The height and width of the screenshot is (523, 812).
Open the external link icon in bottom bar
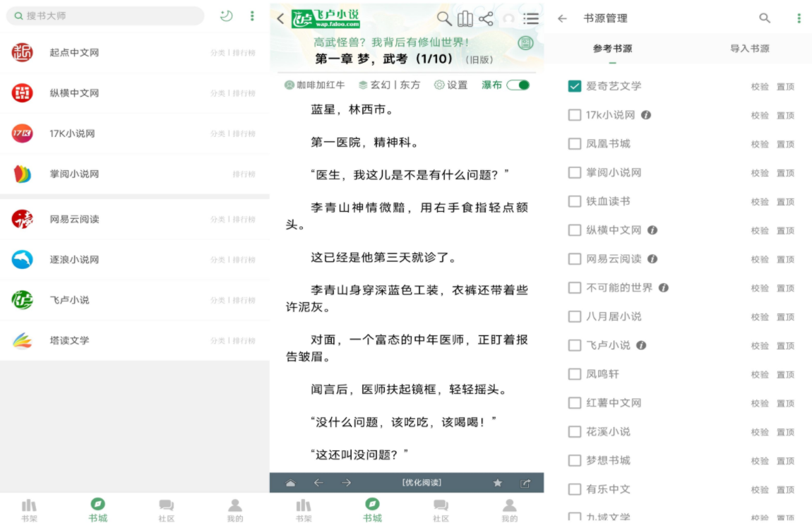(x=525, y=483)
